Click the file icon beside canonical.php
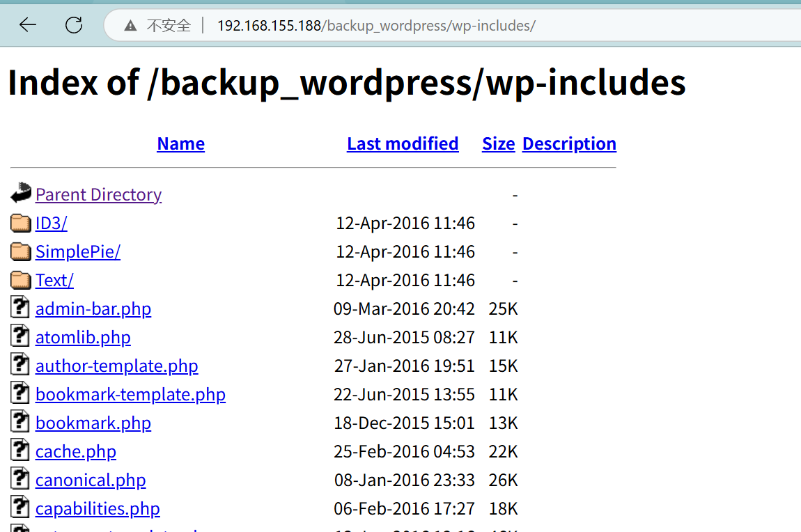801x532 pixels. pos(20,478)
